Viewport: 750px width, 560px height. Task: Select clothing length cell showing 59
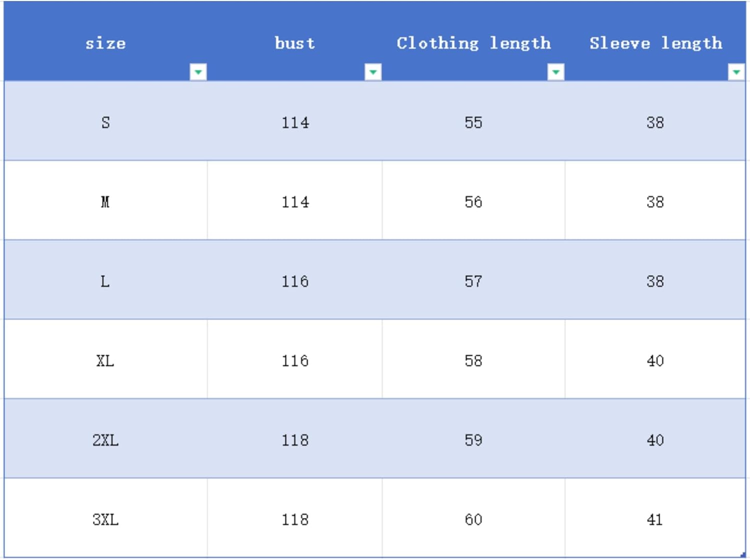click(x=473, y=440)
